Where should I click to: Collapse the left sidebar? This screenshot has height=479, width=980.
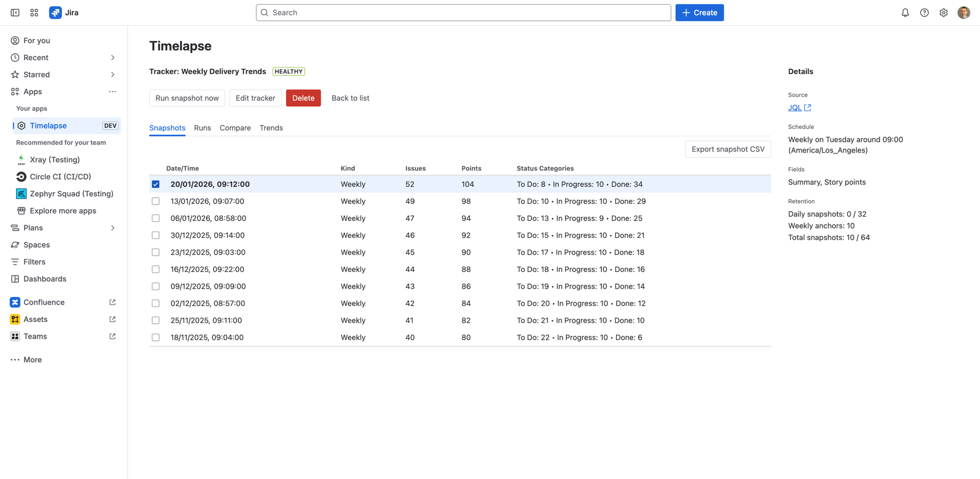[14, 12]
